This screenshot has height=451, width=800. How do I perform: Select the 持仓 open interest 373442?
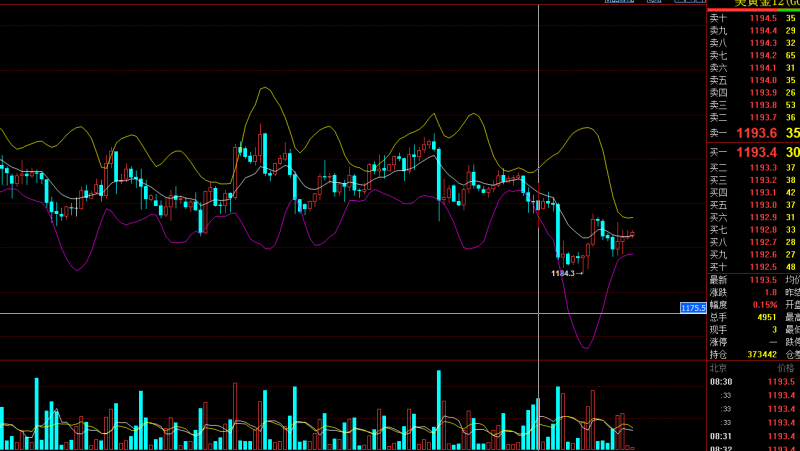point(762,355)
